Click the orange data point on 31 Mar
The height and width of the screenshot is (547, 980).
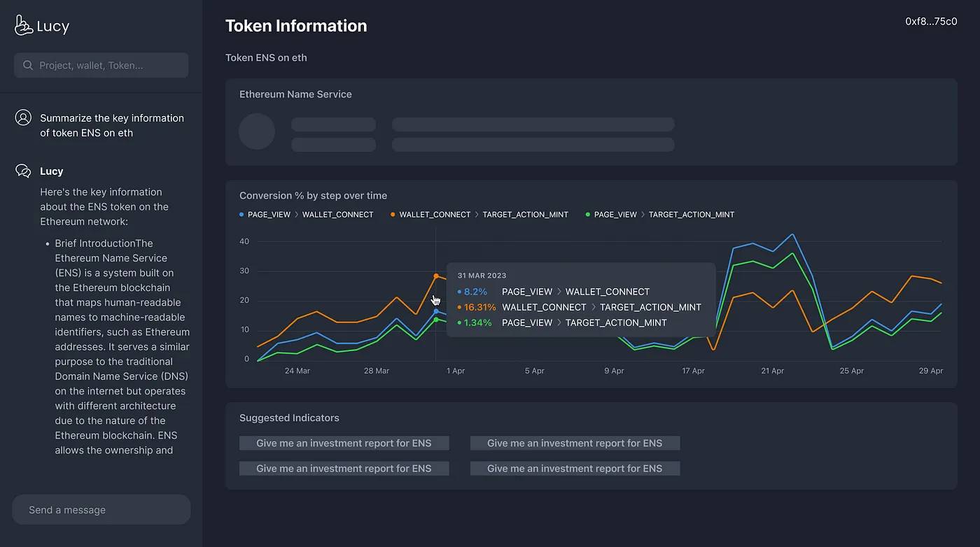click(x=436, y=276)
